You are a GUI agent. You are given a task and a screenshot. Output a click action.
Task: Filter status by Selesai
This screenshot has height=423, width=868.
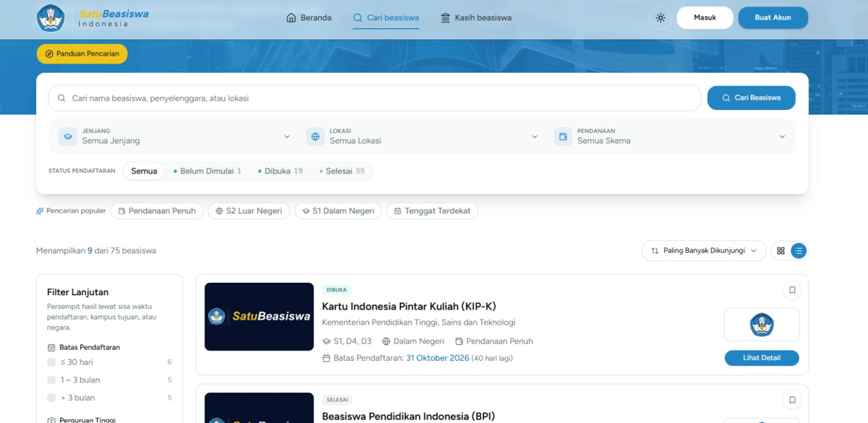click(342, 171)
